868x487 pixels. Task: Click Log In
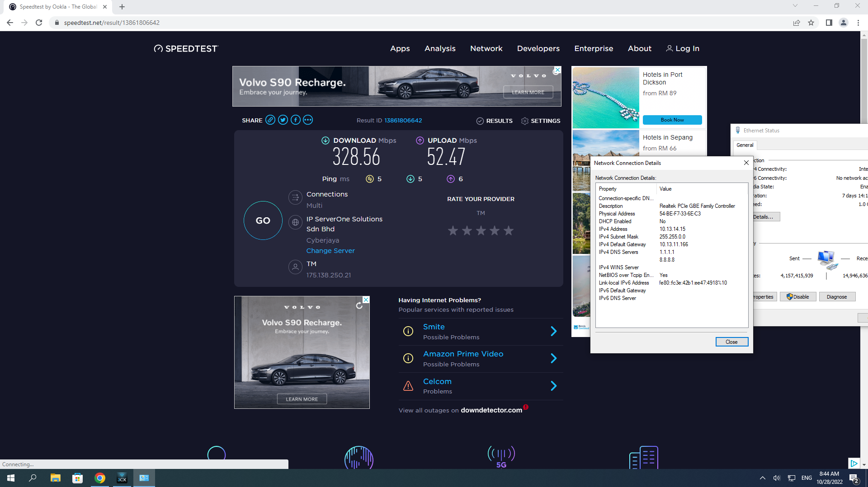click(x=683, y=48)
